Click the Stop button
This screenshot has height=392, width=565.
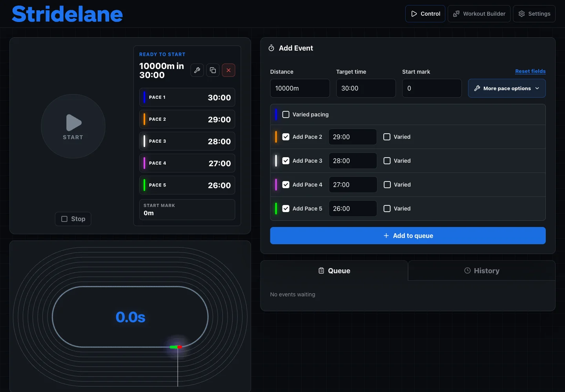[73, 219]
